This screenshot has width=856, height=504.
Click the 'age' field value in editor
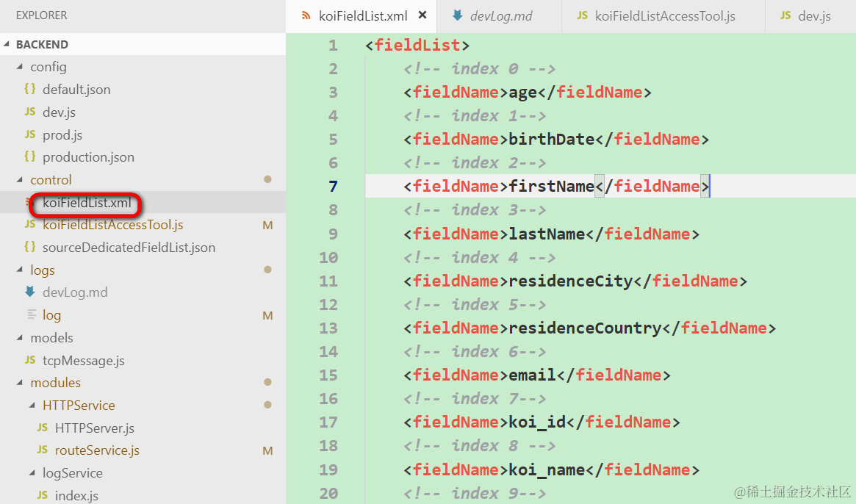pyautogui.click(x=523, y=93)
